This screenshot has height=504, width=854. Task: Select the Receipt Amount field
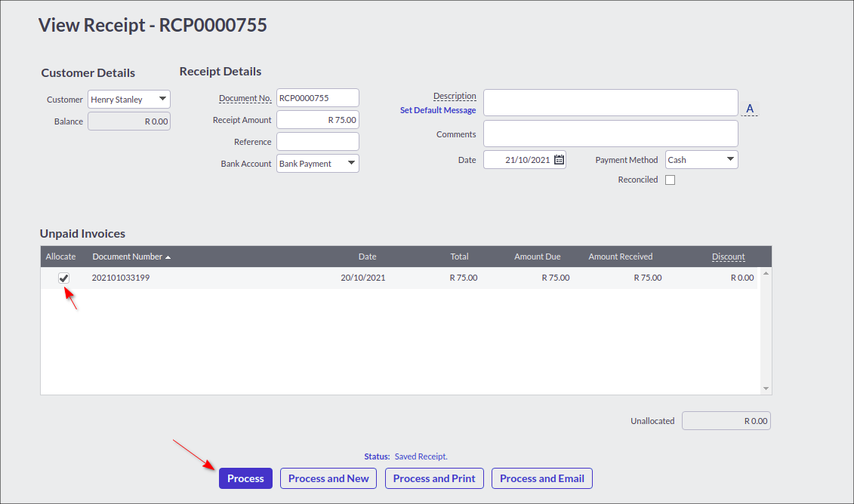pyautogui.click(x=317, y=119)
